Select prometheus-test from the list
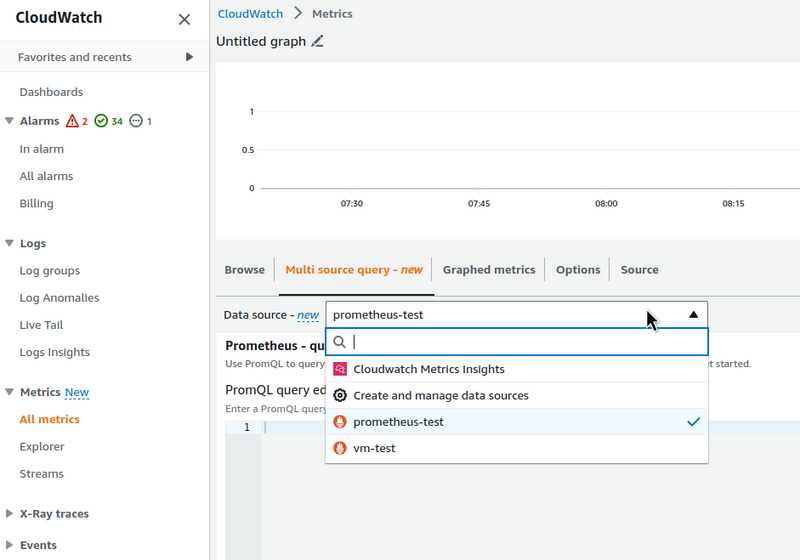This screenshot has width=800, height=560. [x=516, y=422]
